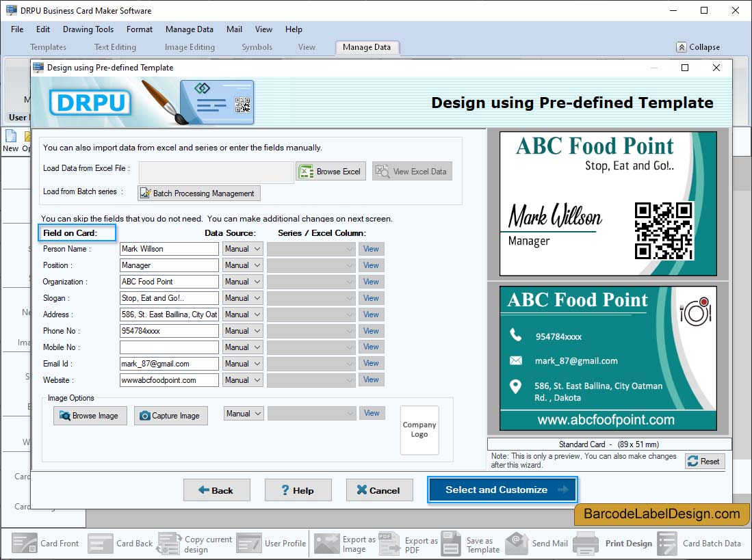Click the empty Mobile No input field
The height and width of the screenshot is (560, 752).
pyautogui.click(x=169, y=347)
